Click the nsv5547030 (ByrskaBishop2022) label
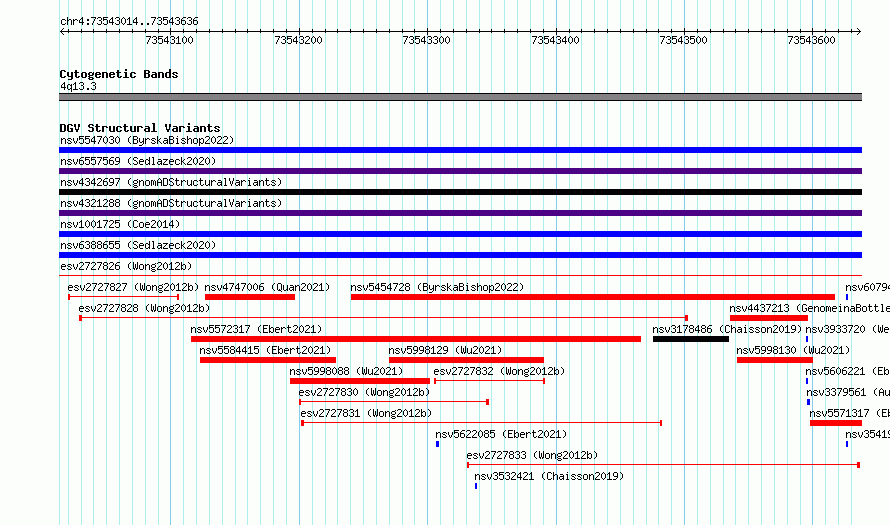Screen dimensions: 890x525 pyautogui.click(x=147, y=140)
